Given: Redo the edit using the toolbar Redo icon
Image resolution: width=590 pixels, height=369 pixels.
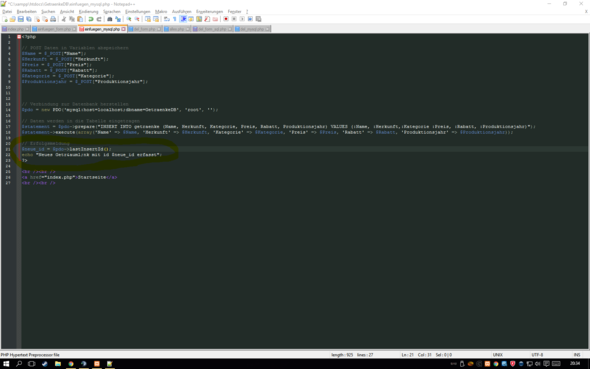Looking at the screenshot, I should [x=99, y=19].
